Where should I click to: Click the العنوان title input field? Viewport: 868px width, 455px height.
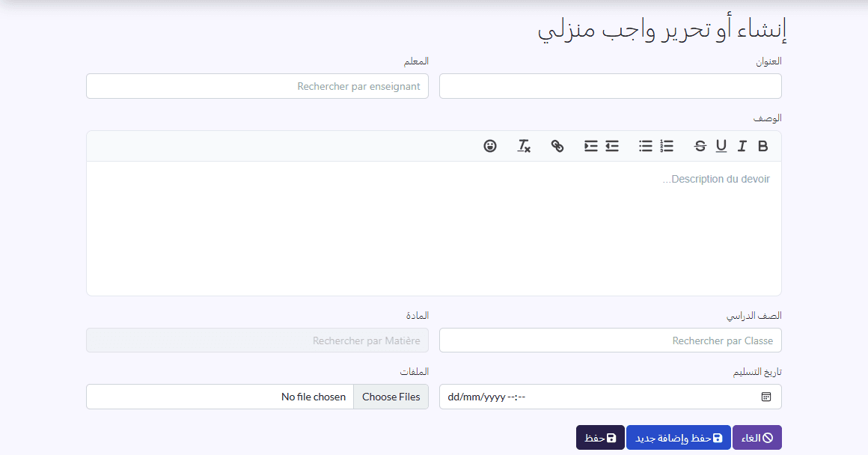tap(610, 86)
